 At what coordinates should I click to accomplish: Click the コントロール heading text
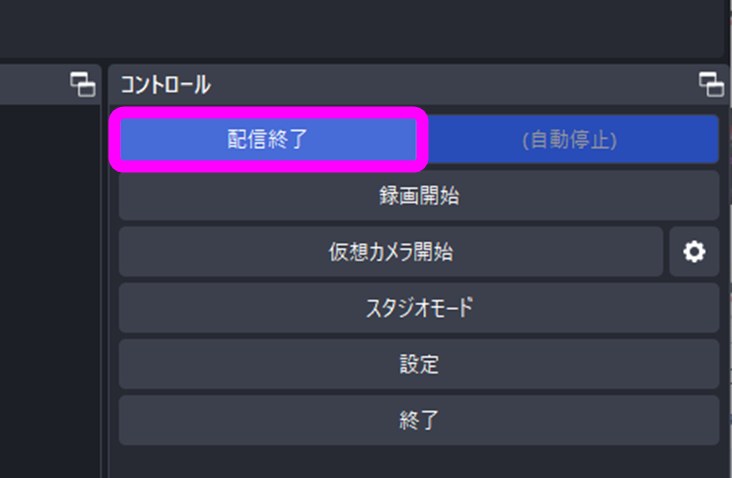166,85
